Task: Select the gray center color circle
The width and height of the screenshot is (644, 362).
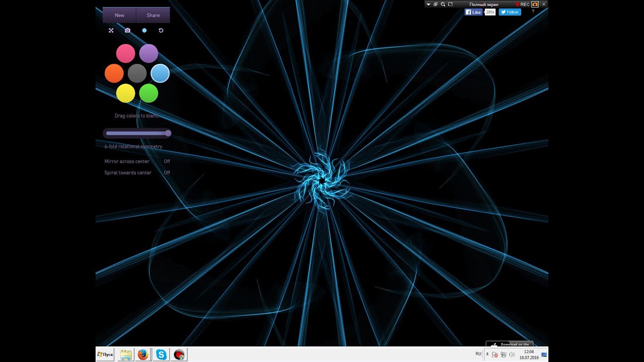Action: tap(137, 73)
